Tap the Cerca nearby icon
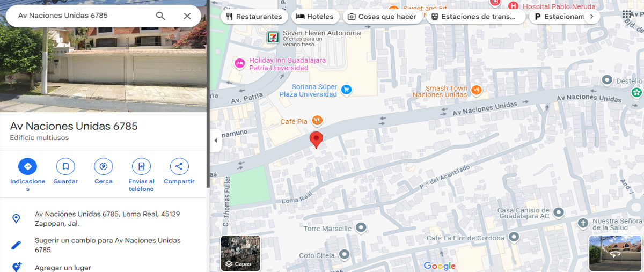 click(104, 167)
